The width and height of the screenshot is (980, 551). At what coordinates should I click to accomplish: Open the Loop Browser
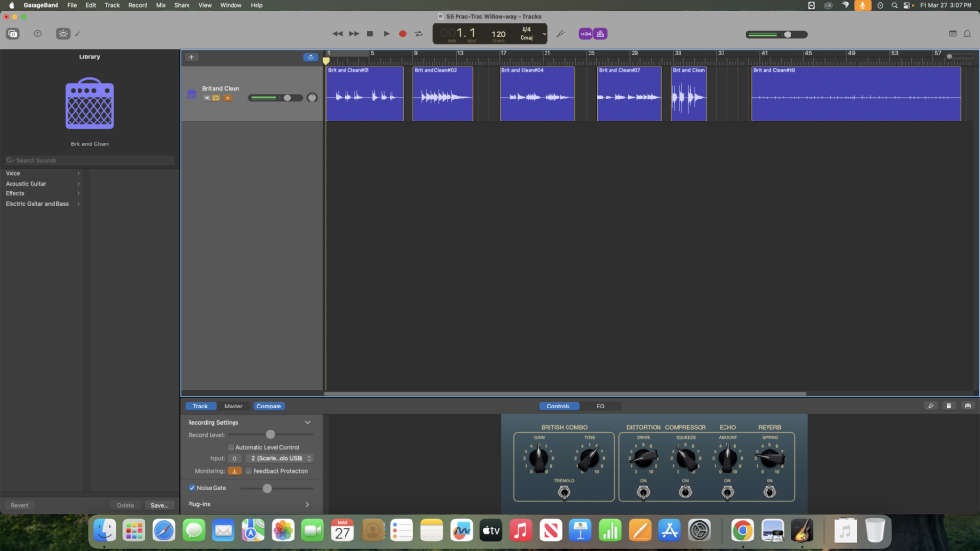[968, 33]
